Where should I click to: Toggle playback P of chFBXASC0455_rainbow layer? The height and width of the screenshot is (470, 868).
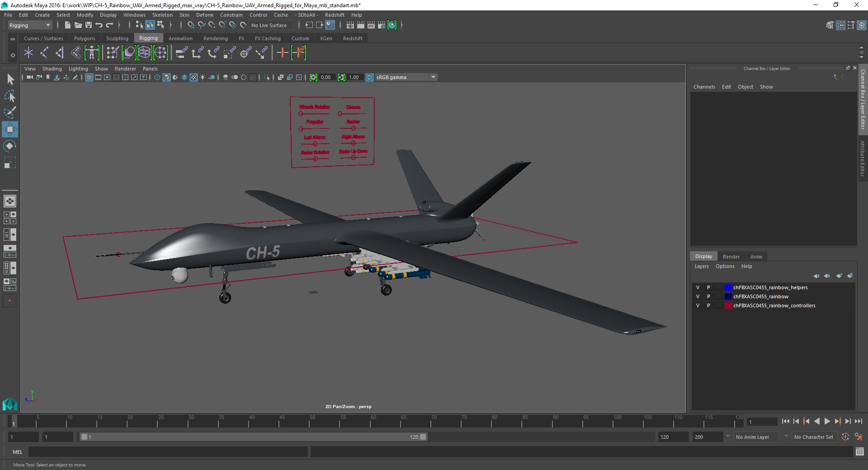pyautogui.click(x=708, y=296)
